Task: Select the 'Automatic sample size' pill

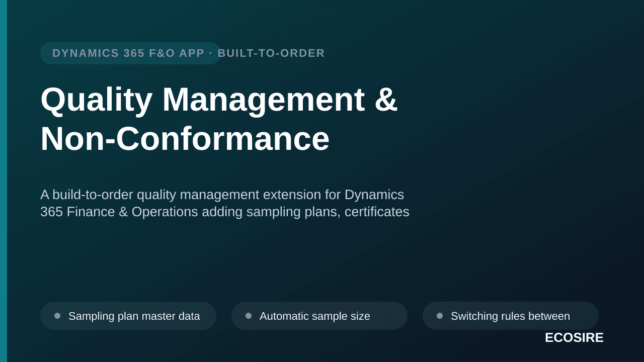Action: pos(319,316)
